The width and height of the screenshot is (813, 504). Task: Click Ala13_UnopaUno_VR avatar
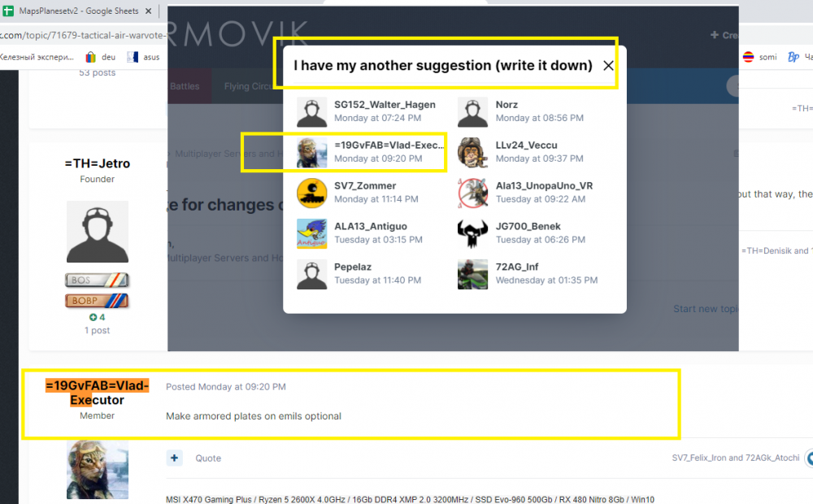pyautogui.click(x=472, y=193)
